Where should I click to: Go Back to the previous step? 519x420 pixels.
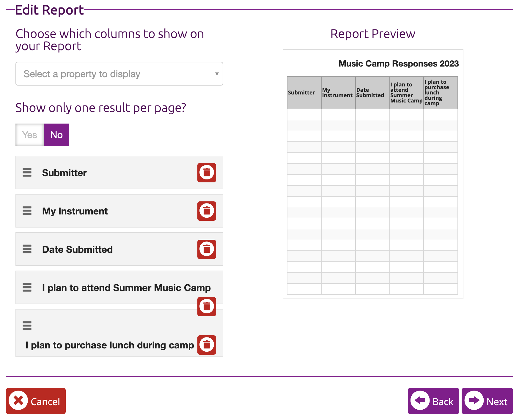[x=433, y=401]
